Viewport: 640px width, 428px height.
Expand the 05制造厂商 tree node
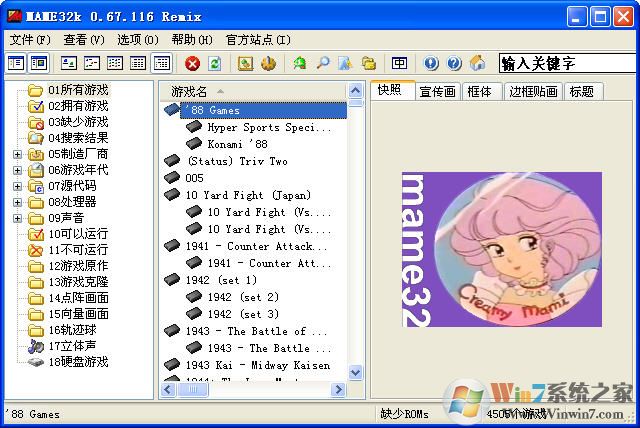(17, 154)
